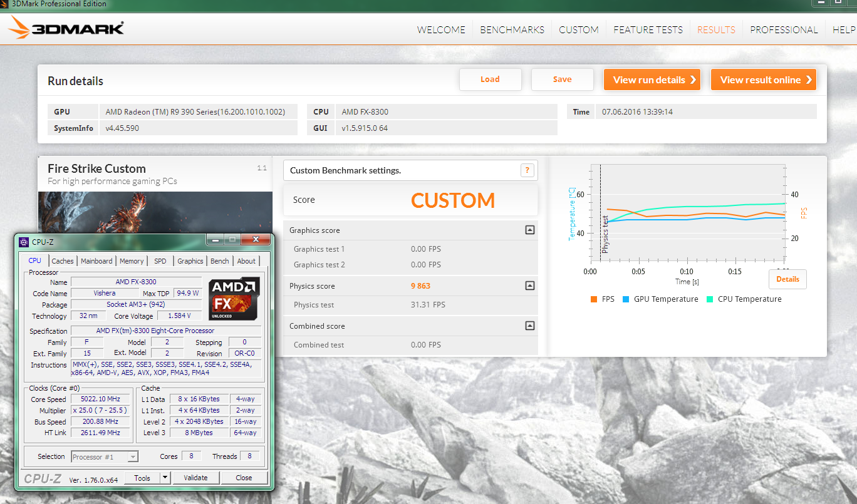The height and width of the screenshot is (504, 857).
Task: Click the Code Name field showing Vishera
Action: pyautogui.click(x=105, y=293)
